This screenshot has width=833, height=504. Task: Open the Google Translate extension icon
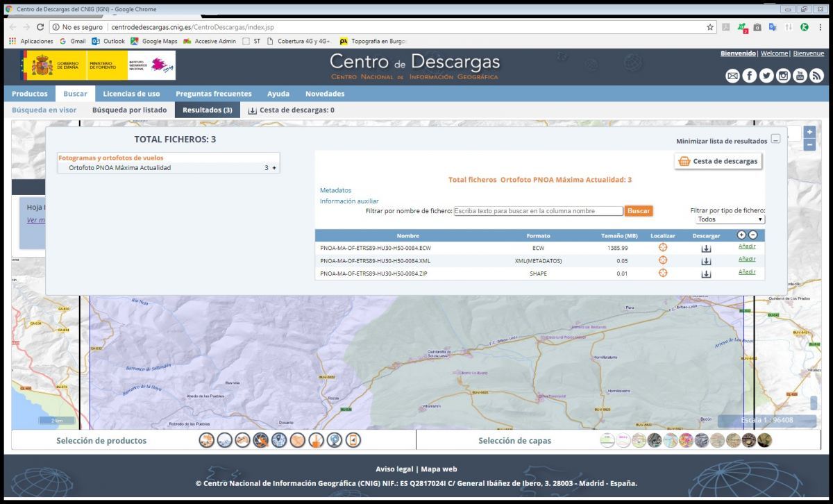click(x=773, y=27)
